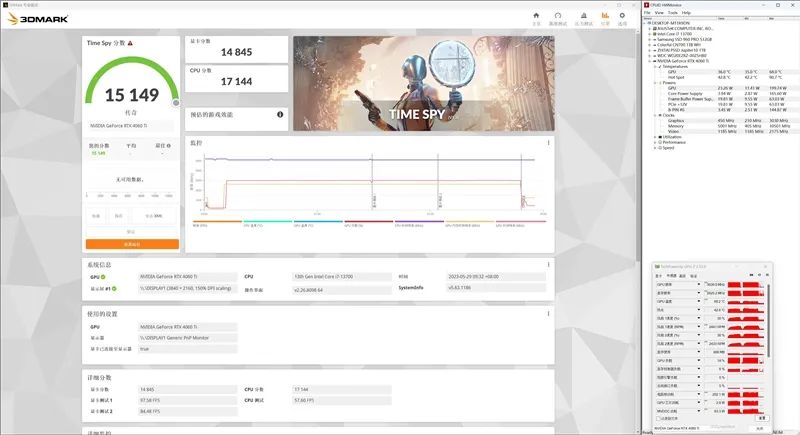Click the 3DMark vertical scrollbar
This screenshot has height=435, width=800.
[638, 148]
